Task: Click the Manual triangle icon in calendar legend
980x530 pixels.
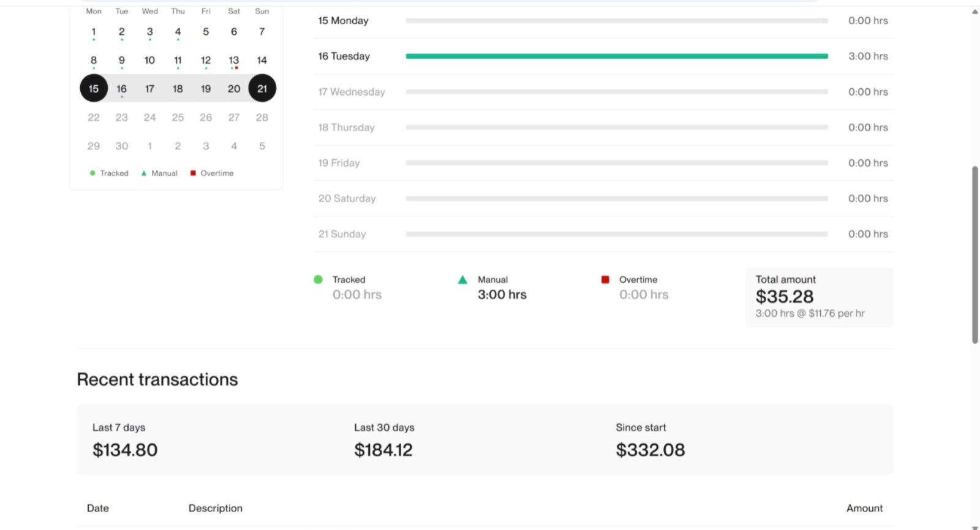Action: (x=144, y=173)
